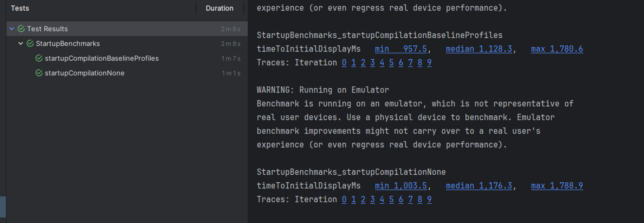Open the max 1,780.6 trace link
This screenshot has width=644, height=223.
pyautogui.click(x=557, y=49)
